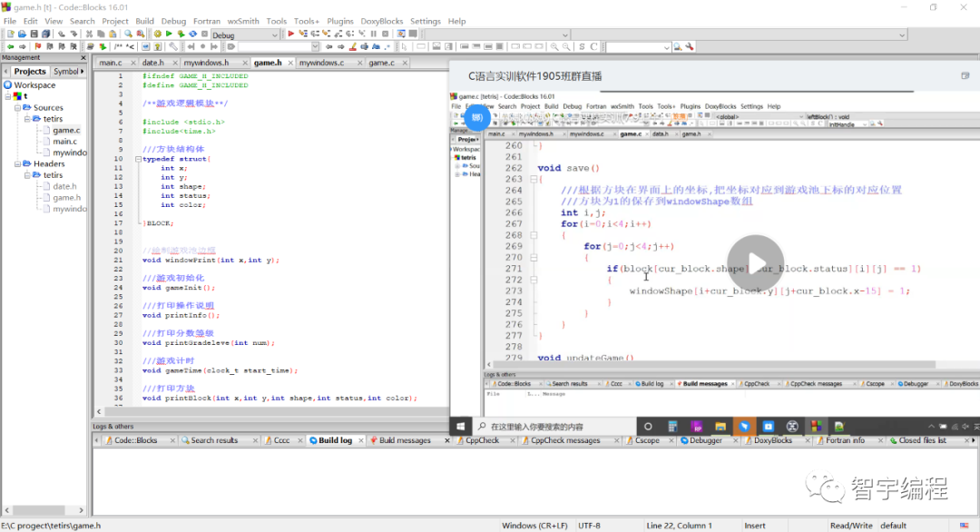Image resolution: width=980 pixels, height=532 pixels.
Task: Click the Toggle bookmark red flag icon
Action: [x=37, y=47]
